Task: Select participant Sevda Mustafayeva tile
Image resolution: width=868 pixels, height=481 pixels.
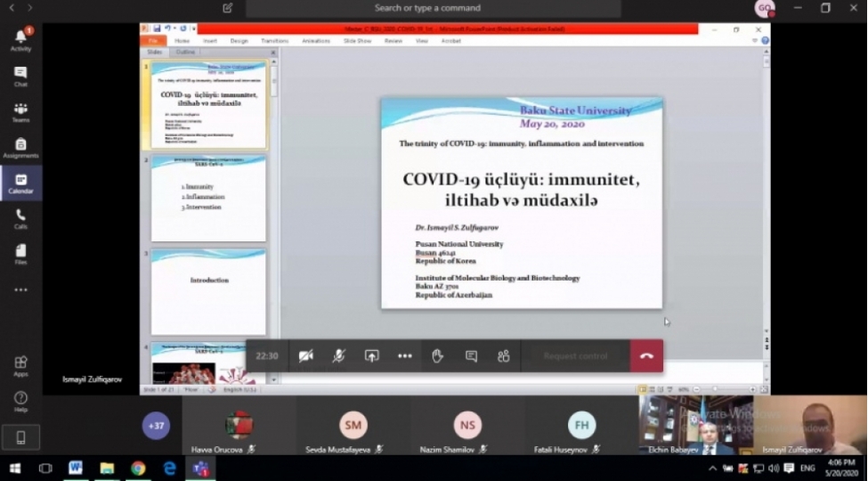Action: (353, 426)
